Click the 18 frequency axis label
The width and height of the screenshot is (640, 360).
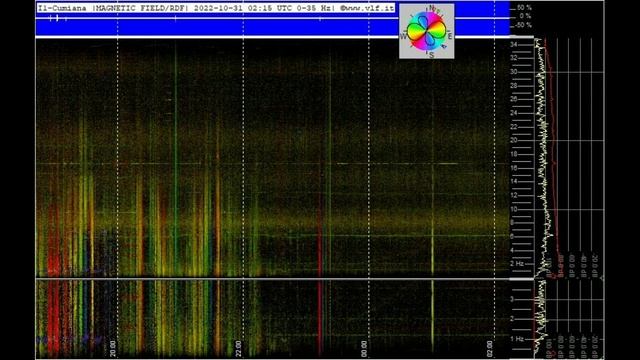coord(513,154)
